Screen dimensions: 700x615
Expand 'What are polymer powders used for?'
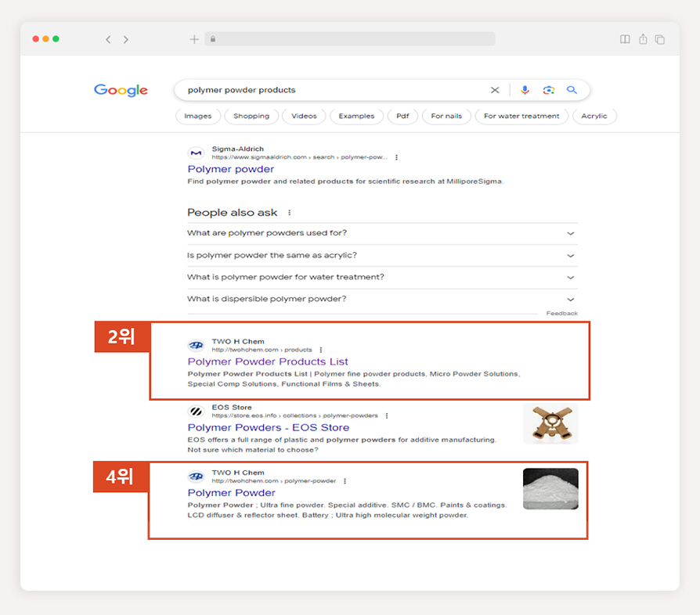click(382, 233)
